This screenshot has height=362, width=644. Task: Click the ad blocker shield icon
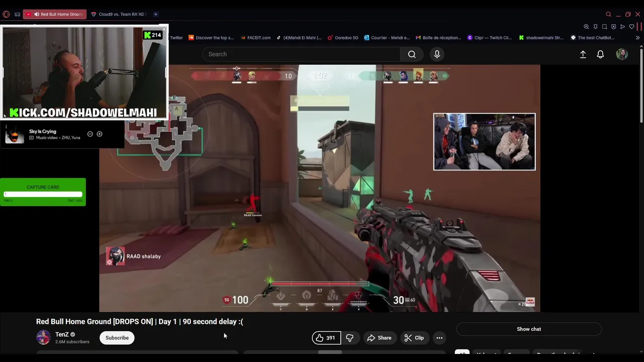pos(613,27)
